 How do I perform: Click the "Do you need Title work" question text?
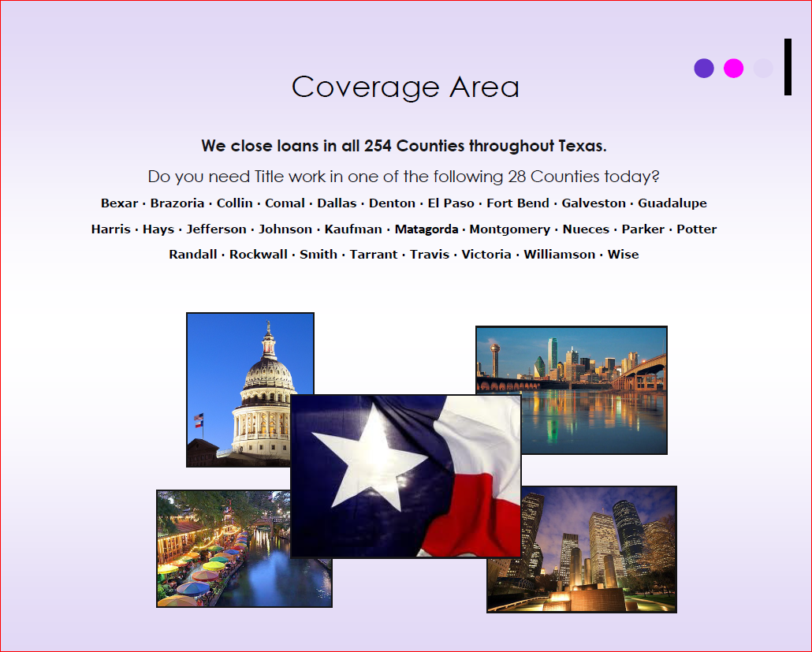click(x=404, y=177)
